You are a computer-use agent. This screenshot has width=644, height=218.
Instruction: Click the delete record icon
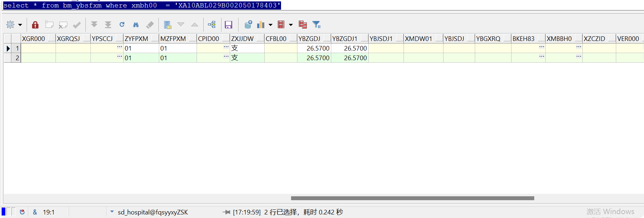coord(63,25)
